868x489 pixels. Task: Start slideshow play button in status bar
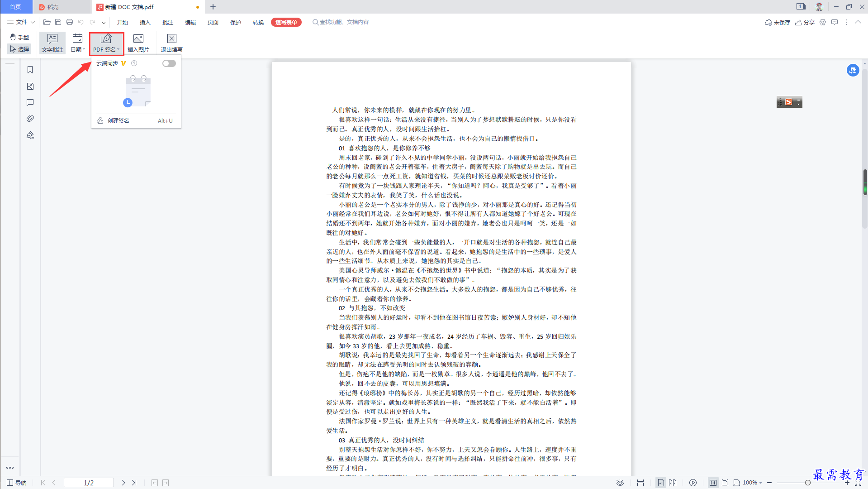[x=693, y=483]
